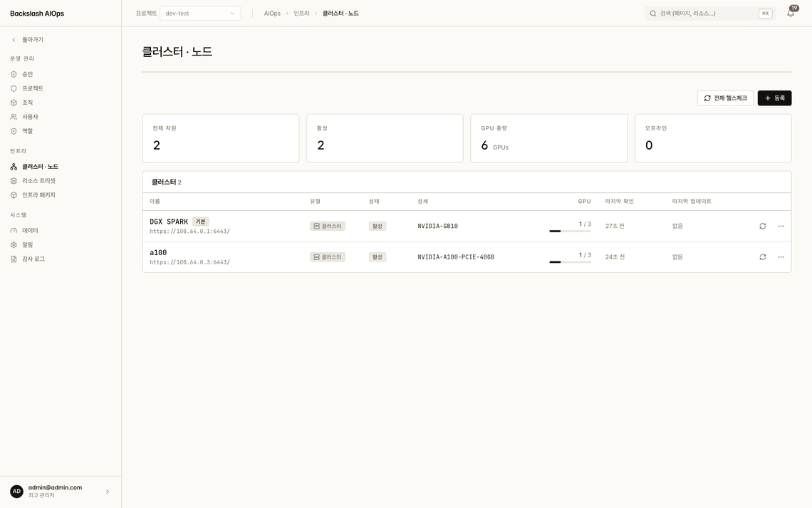The width and height of the screenshot is (812, 508).
Task: Click the 역할 sidebar icon
Action: pos(14,132)
